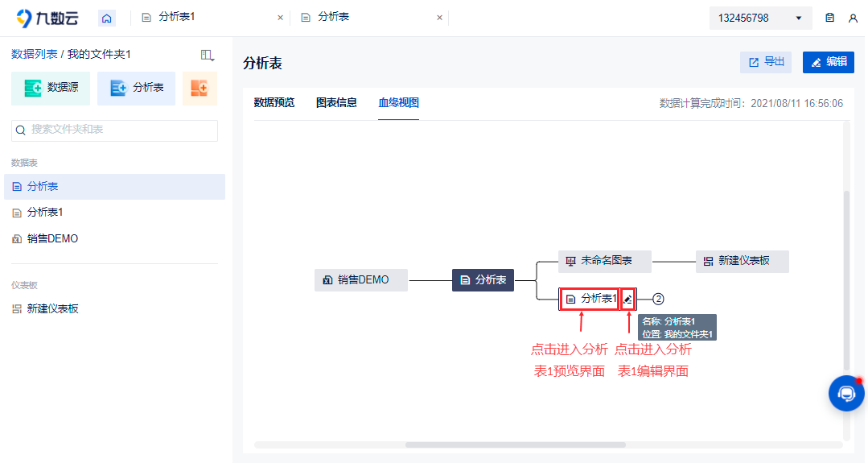Open the user profile icon
Image resolution: width=868 pixels, height=463 pixels.
pos(853,19)
